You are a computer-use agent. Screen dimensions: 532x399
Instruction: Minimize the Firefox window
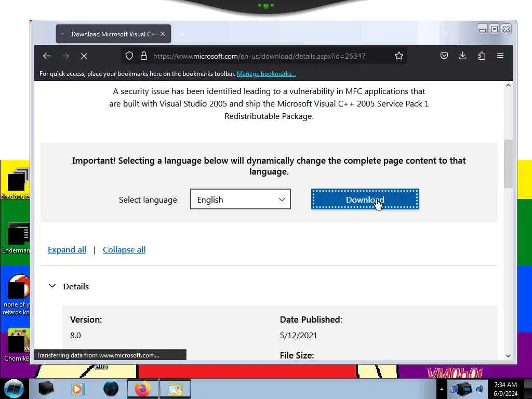click(482, 29)
